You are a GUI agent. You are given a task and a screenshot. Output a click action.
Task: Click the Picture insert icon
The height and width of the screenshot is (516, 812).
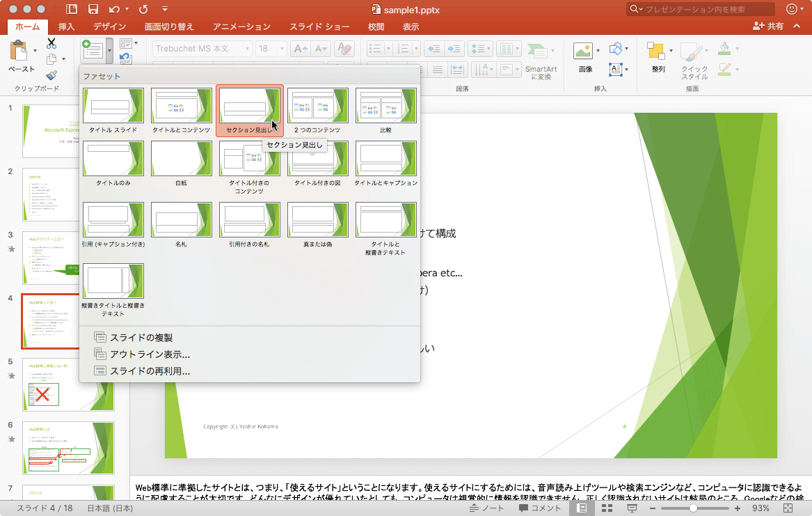pyautogui.click(x=583, y=51)
